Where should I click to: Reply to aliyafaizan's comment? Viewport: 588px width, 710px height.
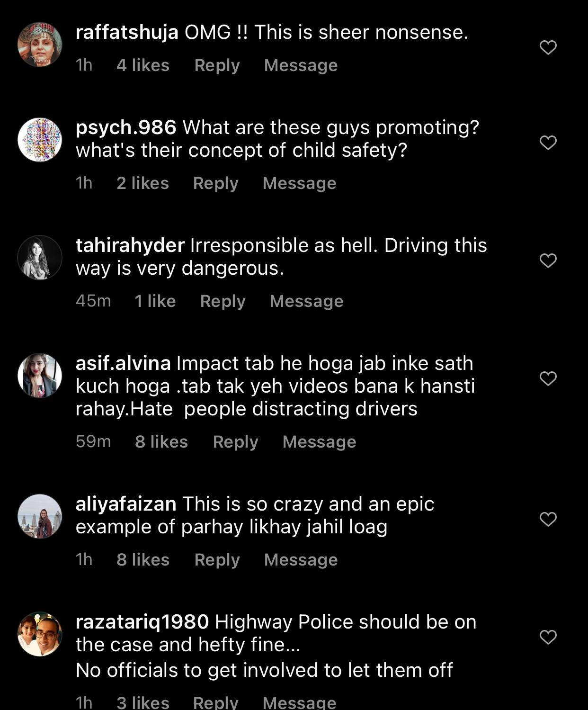[x=217, y=560]
